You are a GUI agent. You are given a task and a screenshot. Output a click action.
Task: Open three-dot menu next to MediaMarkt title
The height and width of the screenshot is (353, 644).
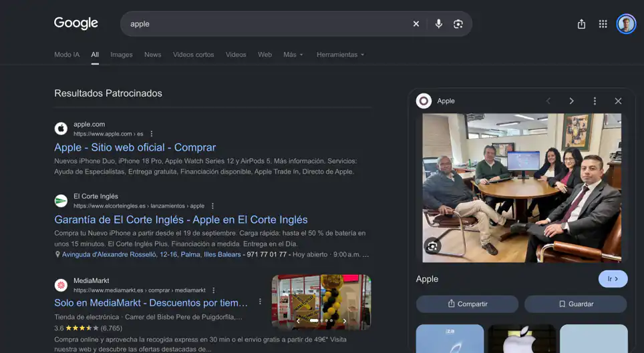(x=260, y=302)
